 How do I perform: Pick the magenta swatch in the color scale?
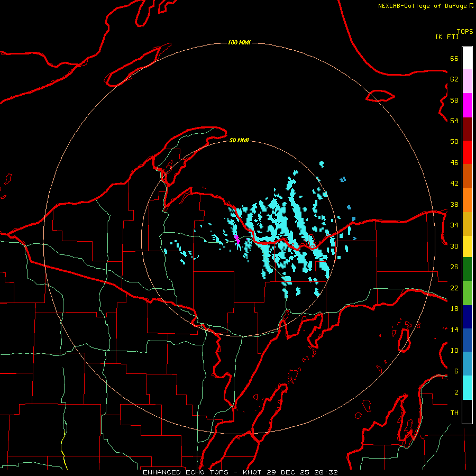point(467,105)
